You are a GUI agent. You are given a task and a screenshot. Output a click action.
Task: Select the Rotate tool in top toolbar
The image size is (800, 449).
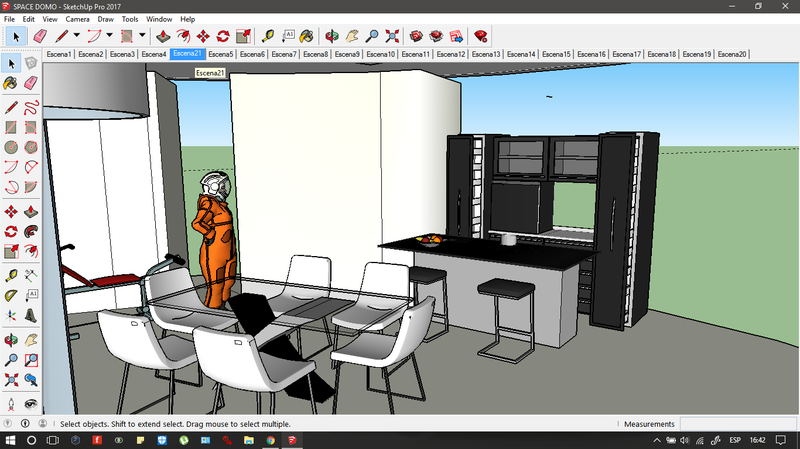[223, 36]
